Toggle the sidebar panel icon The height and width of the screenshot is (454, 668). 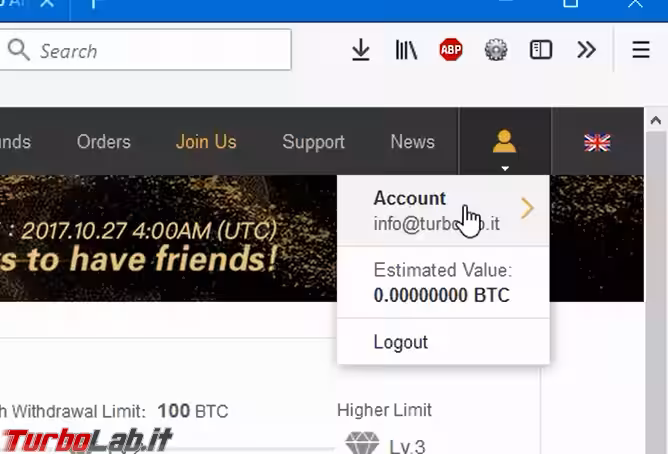tap(541, 50)
